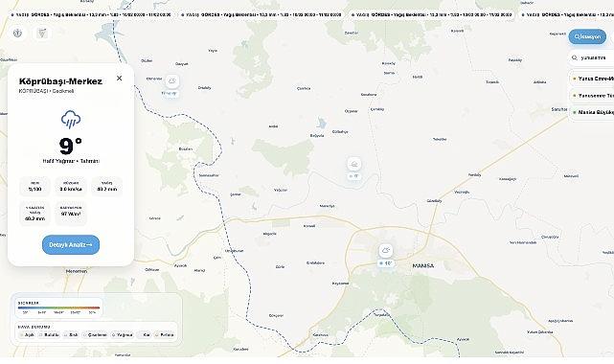Click the compass-style round icon button
The width and height of the screenshot is (614, 364).
point(17,34)
